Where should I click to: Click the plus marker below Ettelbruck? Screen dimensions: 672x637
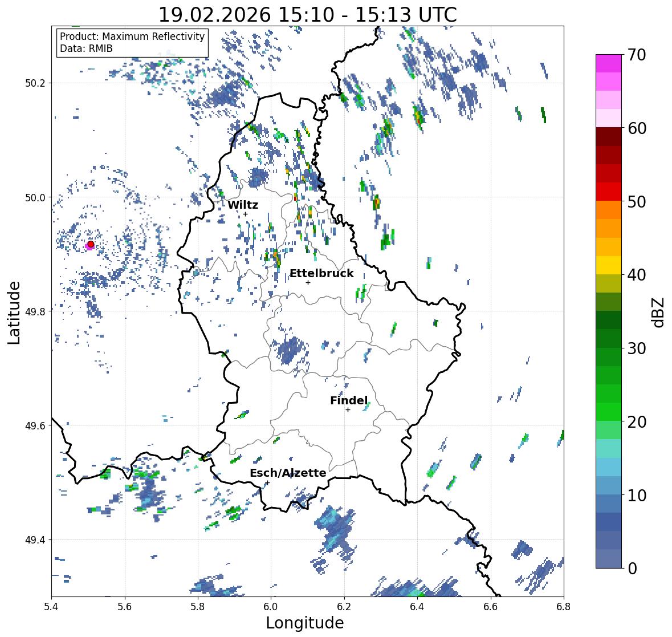308,282
